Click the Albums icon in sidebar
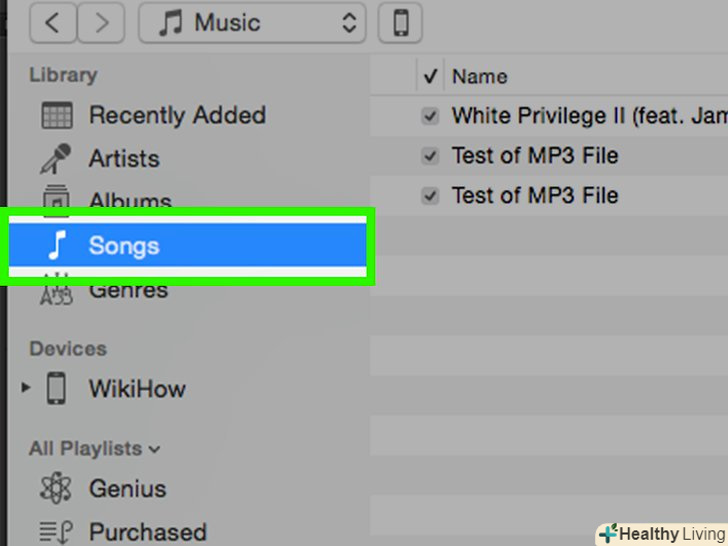Viewport: 728px width, 546px height. tap(56, 200)
